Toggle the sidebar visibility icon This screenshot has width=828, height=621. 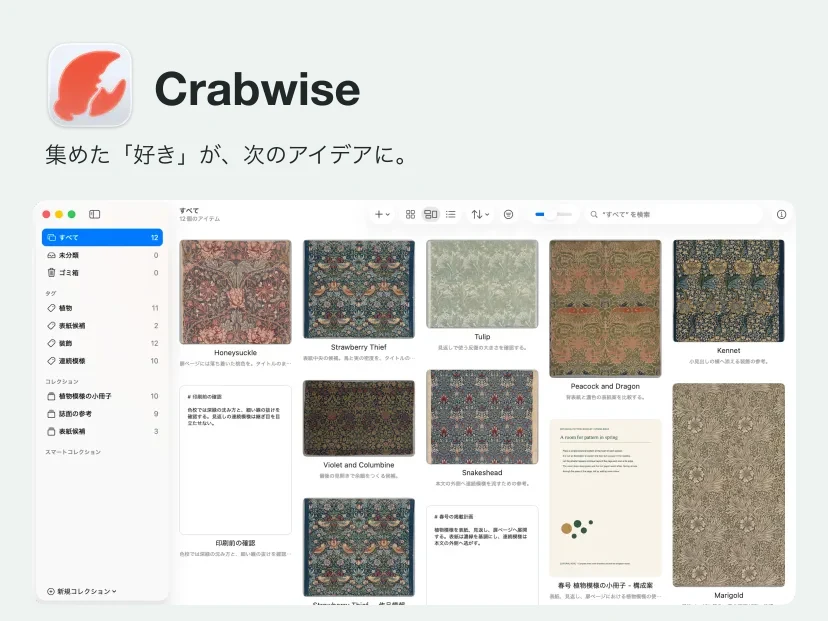95,214
